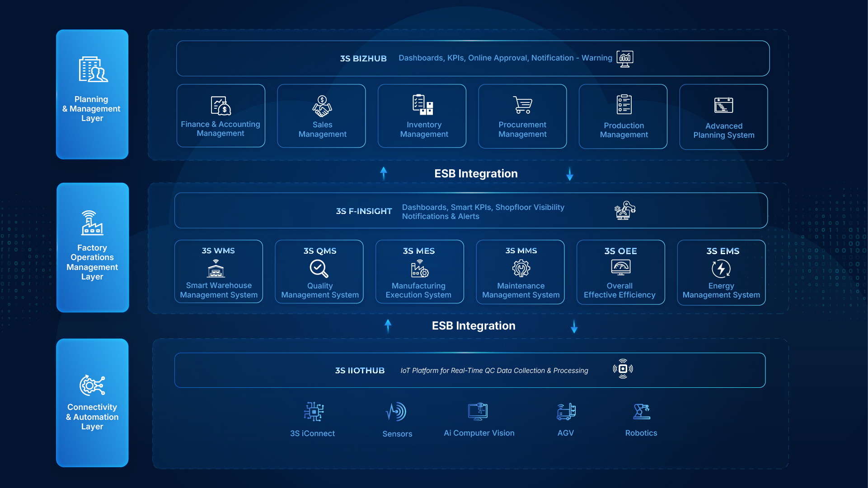Click the Connectivity & Automation gear icon
The width and height of the screenshot is (868, 488).
point(92,385)
